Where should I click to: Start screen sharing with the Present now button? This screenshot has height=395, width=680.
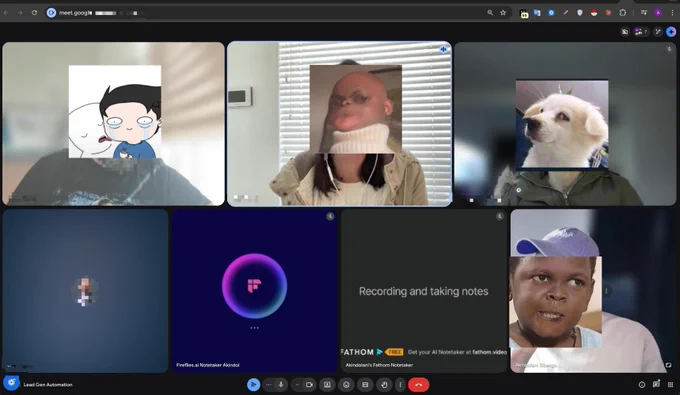click(x=327, y=385)
